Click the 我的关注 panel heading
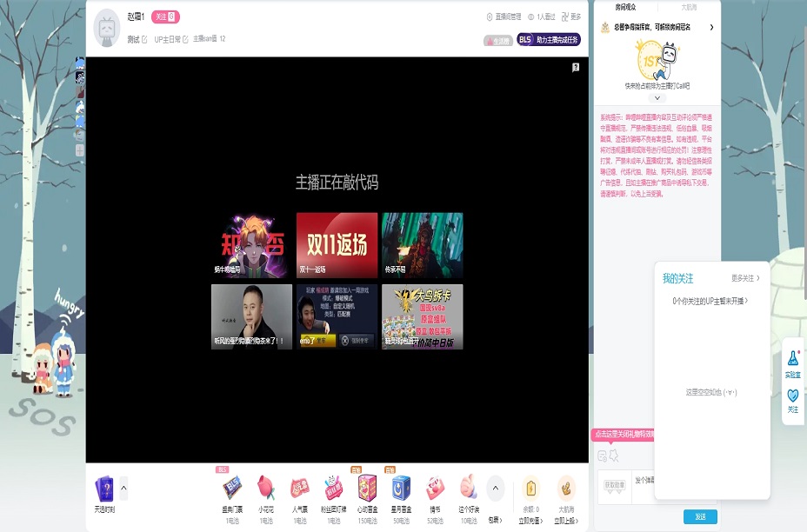Image resolution: width=807 pixels, height=532 pixels. 677,278
